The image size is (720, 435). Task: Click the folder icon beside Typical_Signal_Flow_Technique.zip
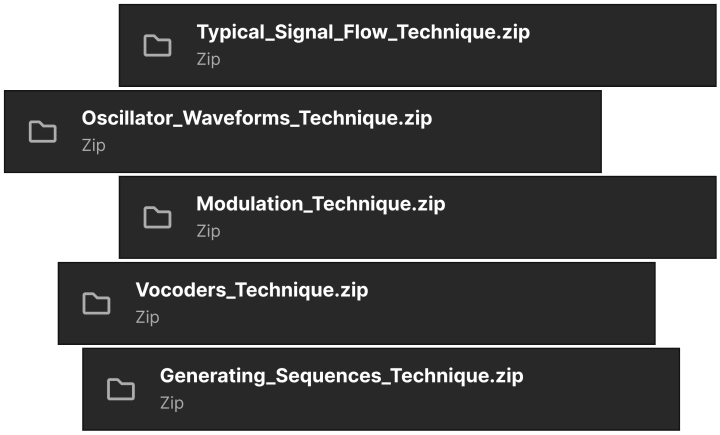158,45
